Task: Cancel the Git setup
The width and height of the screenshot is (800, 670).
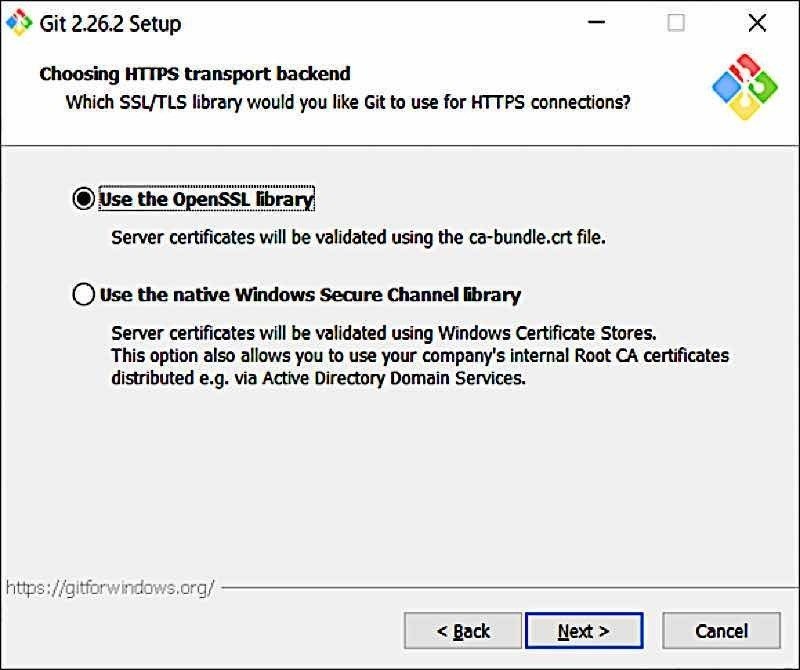Action: (x=721, y=631)
